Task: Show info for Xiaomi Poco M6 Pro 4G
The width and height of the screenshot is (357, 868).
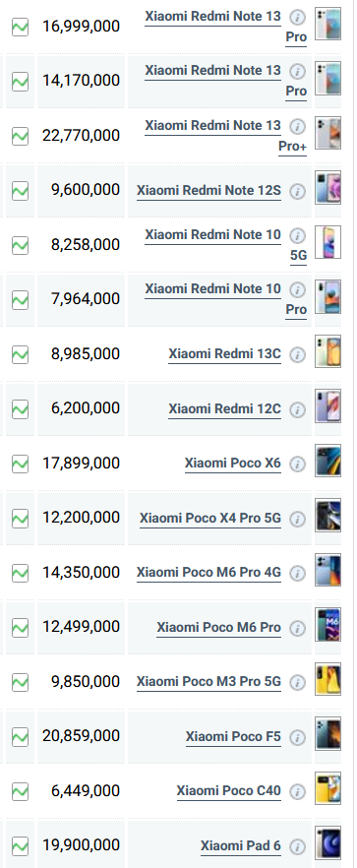Action: point(298,574)
